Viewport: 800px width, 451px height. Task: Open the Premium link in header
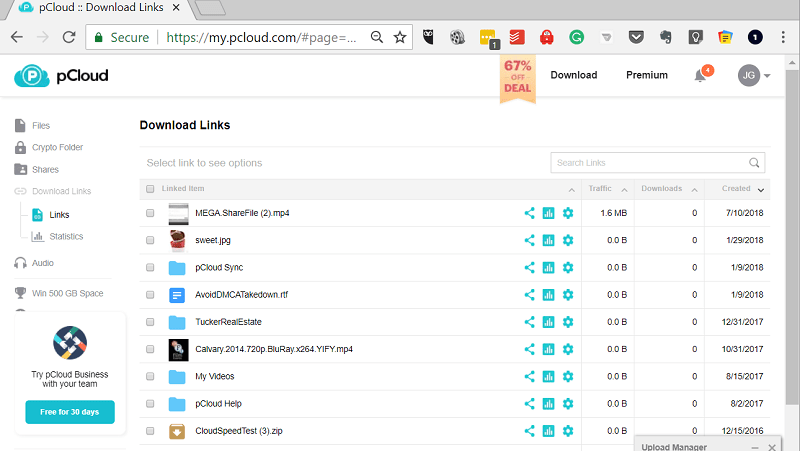646,75
